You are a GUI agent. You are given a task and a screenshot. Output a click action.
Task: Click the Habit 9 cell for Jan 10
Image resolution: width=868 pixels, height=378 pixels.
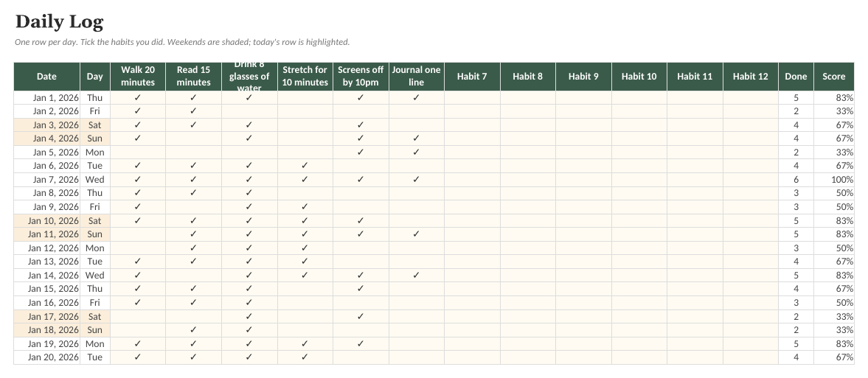click(x=583, y=221)
